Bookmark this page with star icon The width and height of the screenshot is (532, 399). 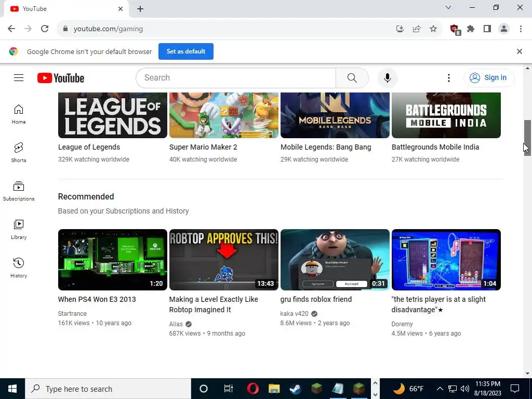point(433,29)
